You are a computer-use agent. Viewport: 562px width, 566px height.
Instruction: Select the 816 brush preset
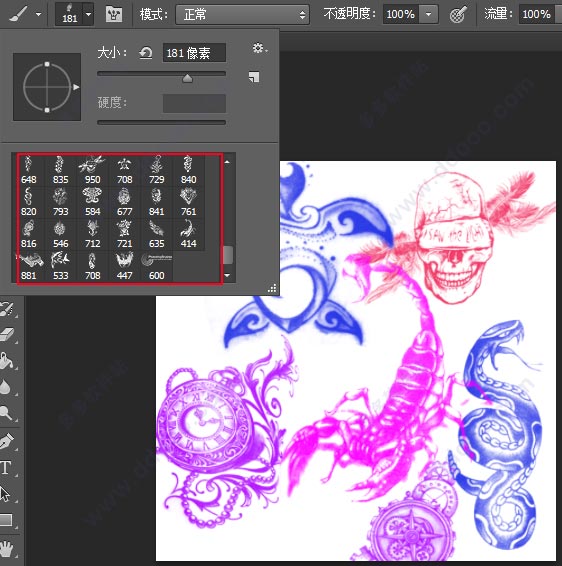coord(29,234)
